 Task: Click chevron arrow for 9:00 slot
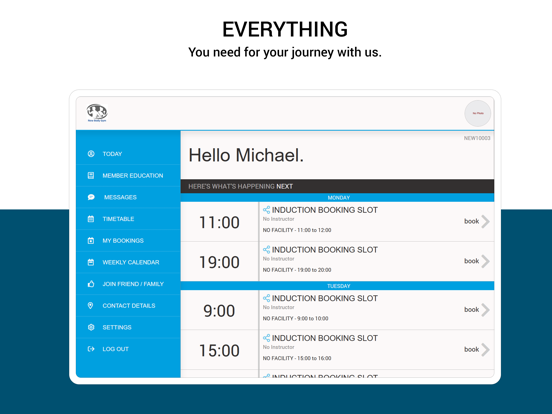coord(486,310)
